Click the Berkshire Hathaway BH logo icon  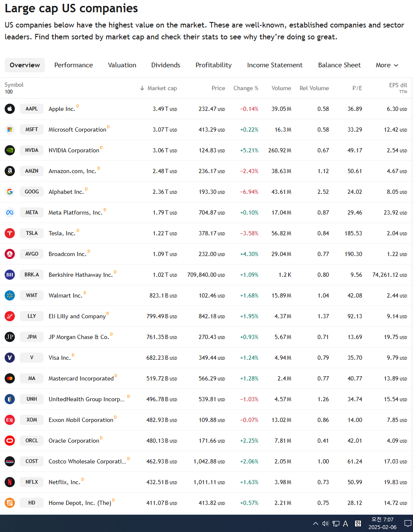pos(10,275)
